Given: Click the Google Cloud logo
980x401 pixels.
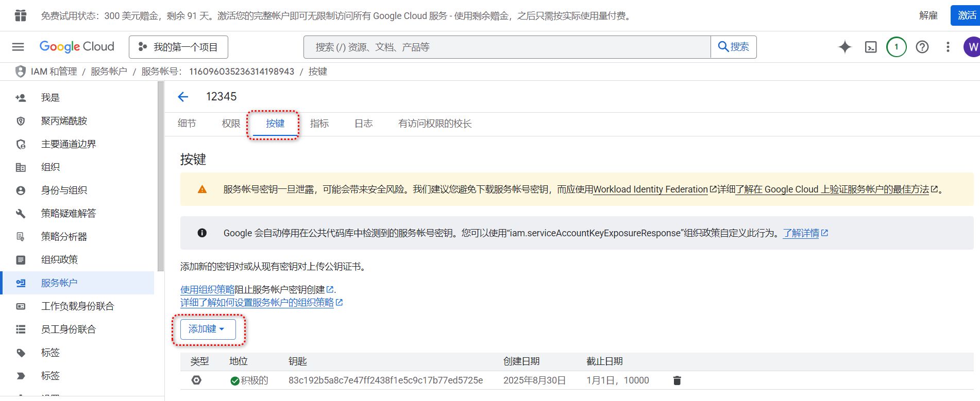Looking at the screenshot, I should (x=77, y=47).
